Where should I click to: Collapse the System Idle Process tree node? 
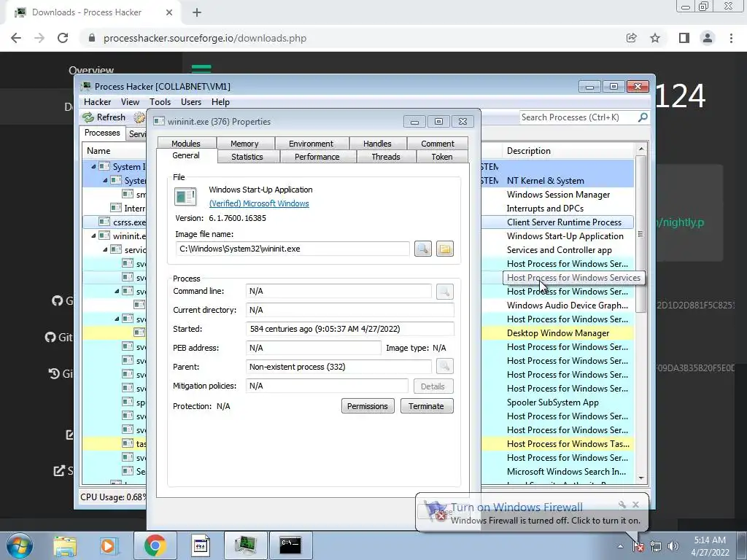coord(93,167)
